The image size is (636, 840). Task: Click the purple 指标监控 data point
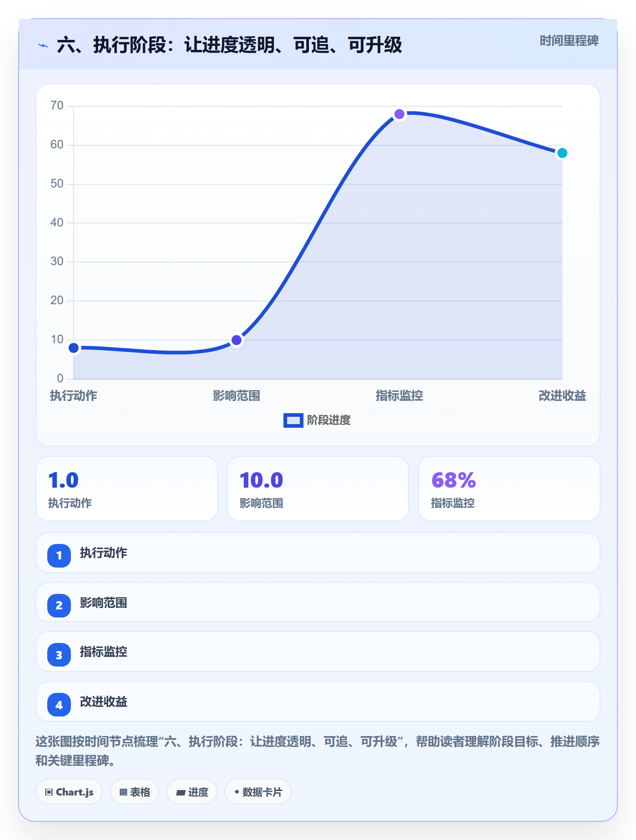(399, 114)
